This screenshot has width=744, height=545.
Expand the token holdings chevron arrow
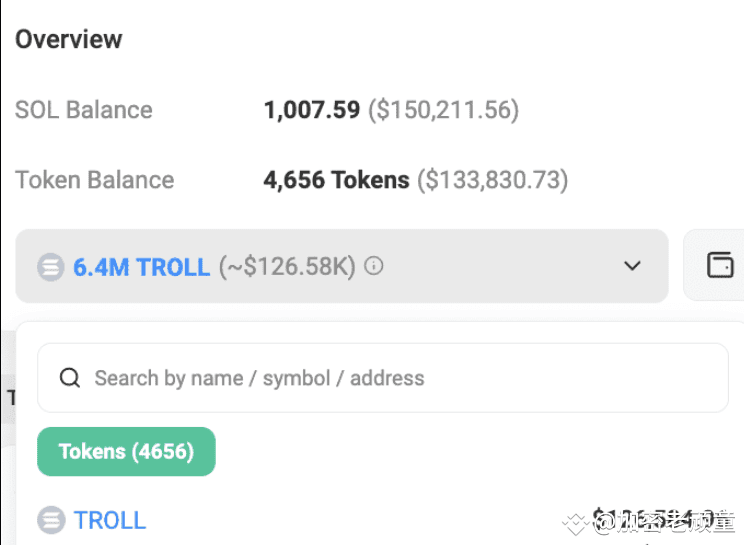[x=632, y=266]
